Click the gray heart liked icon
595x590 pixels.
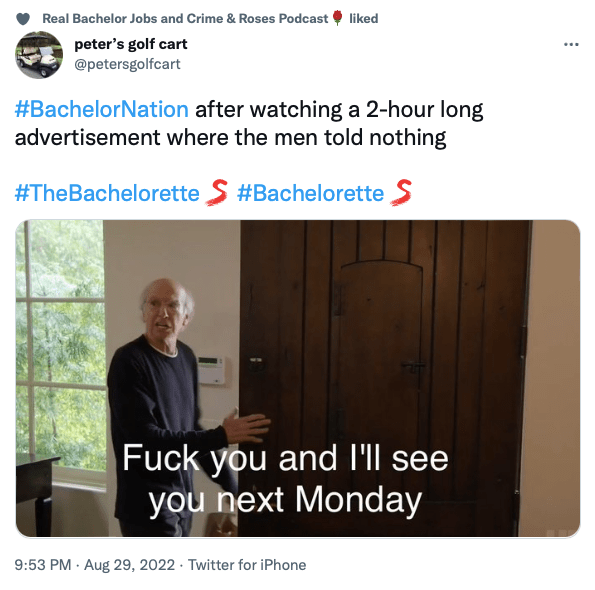tap(23, 19)
